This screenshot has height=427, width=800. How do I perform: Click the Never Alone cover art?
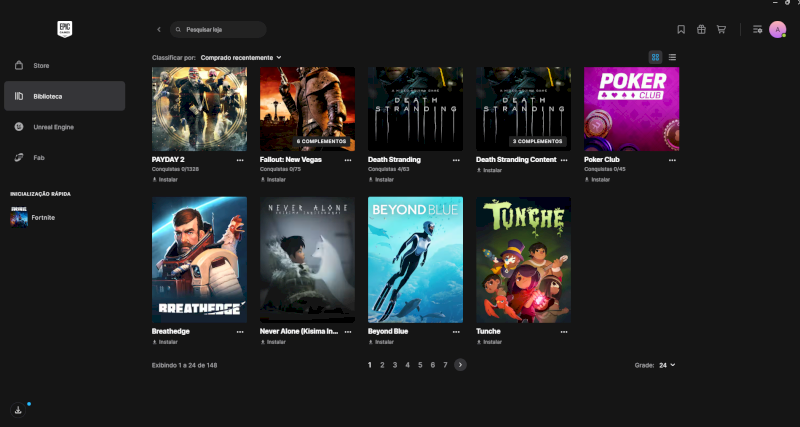[307, 260]
